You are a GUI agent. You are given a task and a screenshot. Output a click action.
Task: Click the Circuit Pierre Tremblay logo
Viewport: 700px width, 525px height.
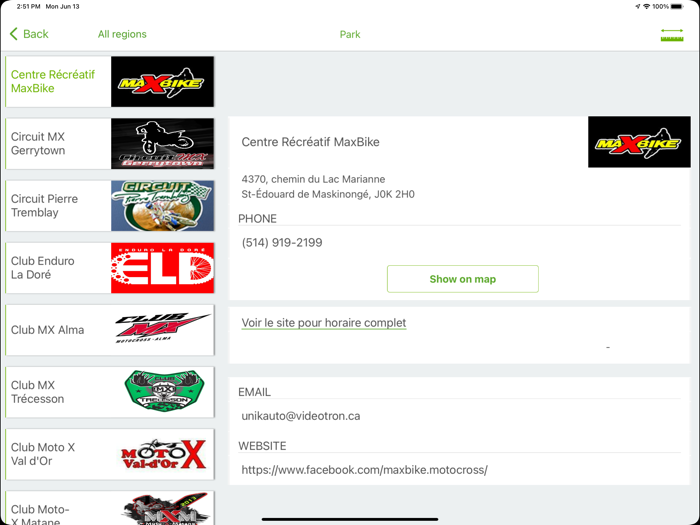point(162,206)
